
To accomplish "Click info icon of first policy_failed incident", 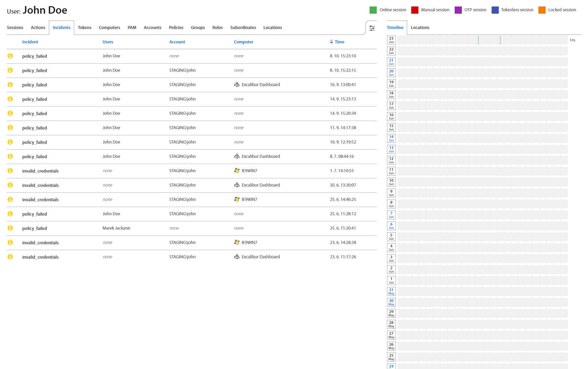I will (x=10, y=56).
